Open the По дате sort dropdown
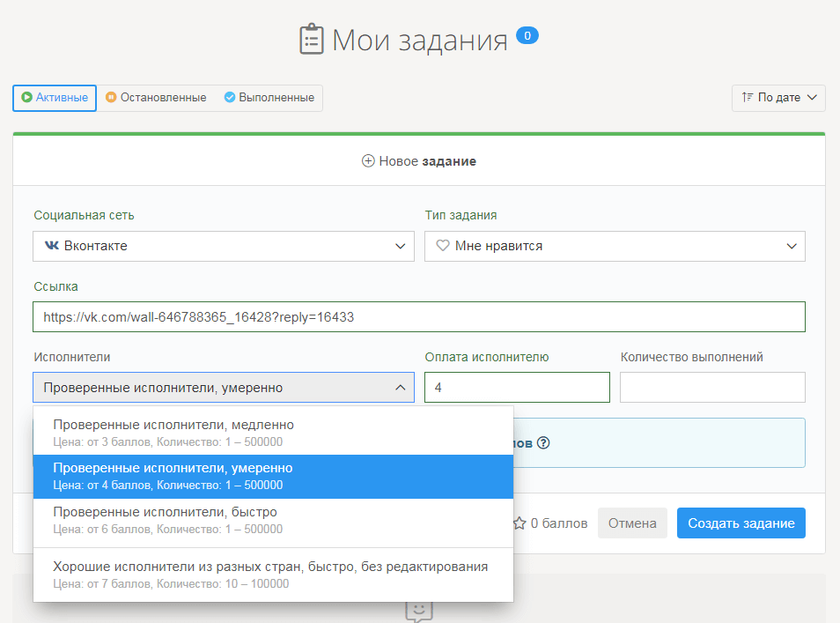The height and width of the screenshot is (623, 840). click(x=778, y=98)
